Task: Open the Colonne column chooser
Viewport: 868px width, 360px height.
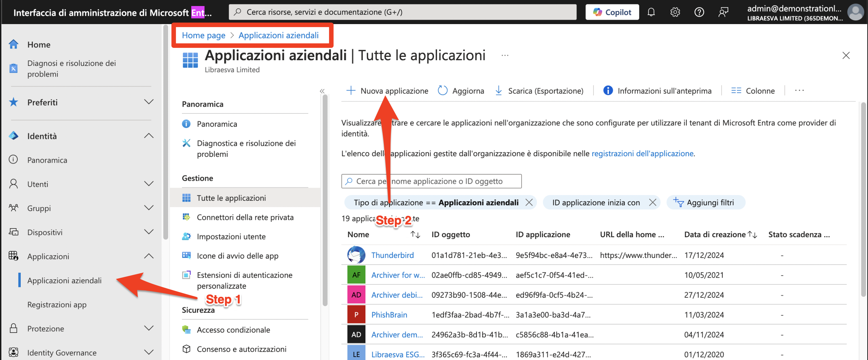Action: (x=753, y=91)
